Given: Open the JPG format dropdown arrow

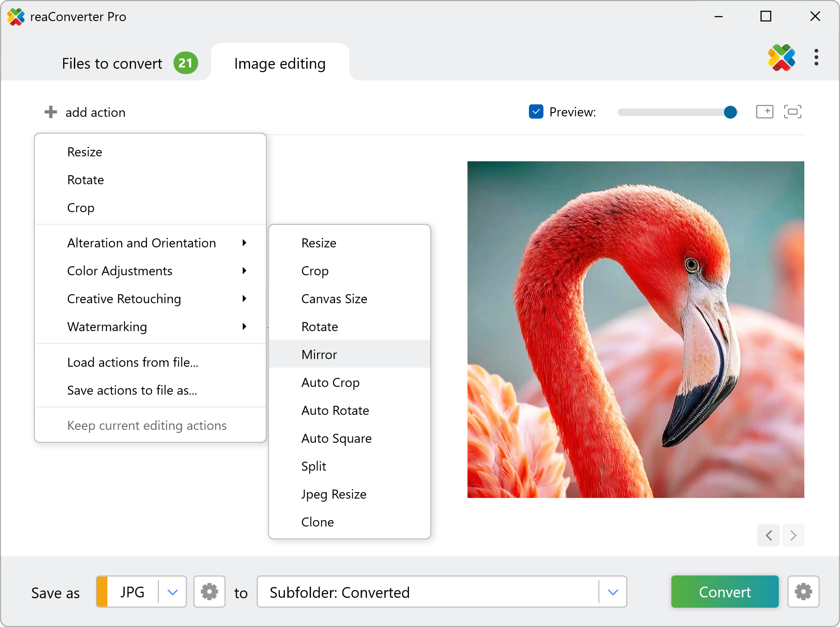Looking at the screenshot, I should 173,592.
